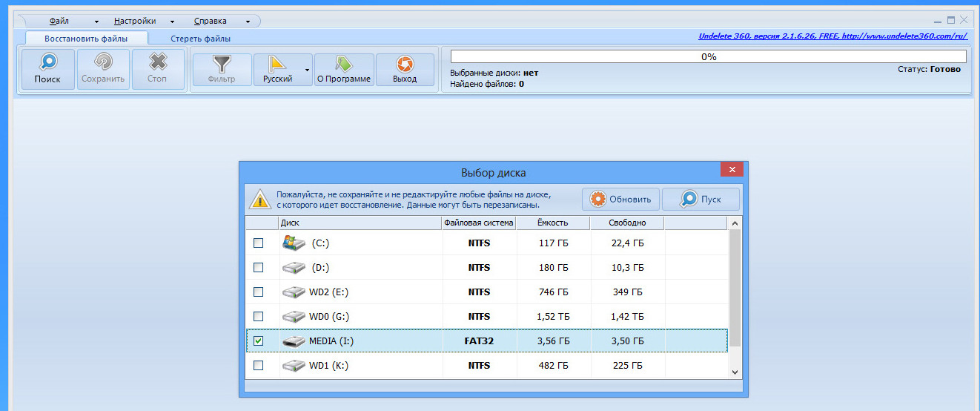Image resolution: width=980 pixels, height=411 pixels.
Task: Uncheck the MEDIA (I:) drive checkbox
Action: (x=258, y=341)
